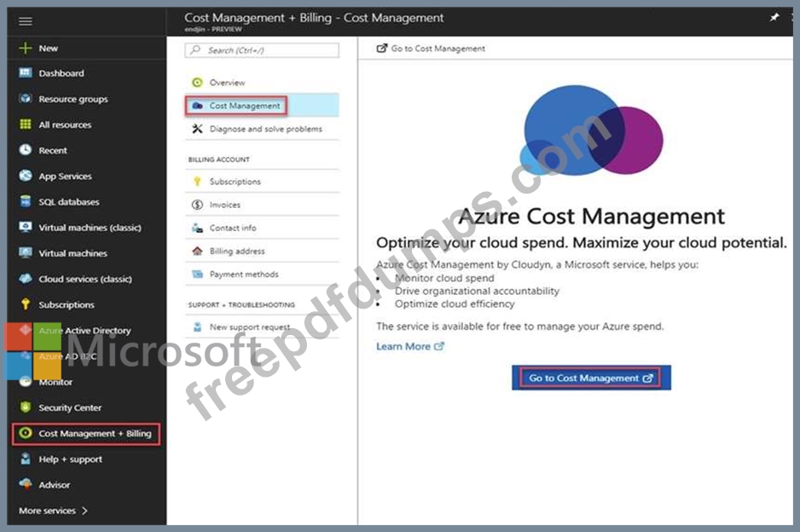Open Subscriptions under Billing Account
This screenshot has width=800, height=532.
coord(262,181)
